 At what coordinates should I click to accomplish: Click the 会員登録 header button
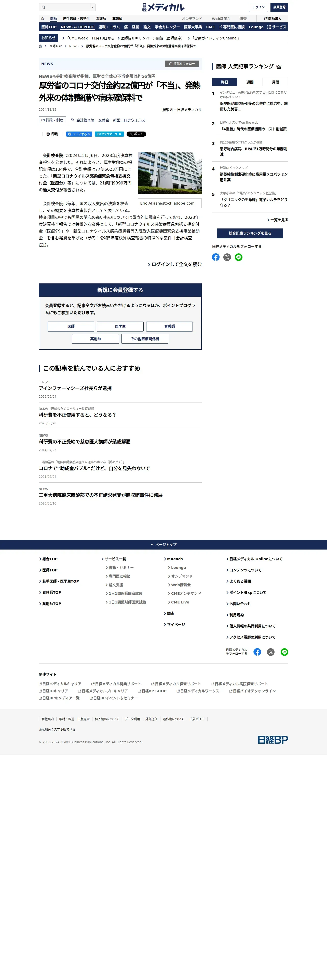(279, 7)
